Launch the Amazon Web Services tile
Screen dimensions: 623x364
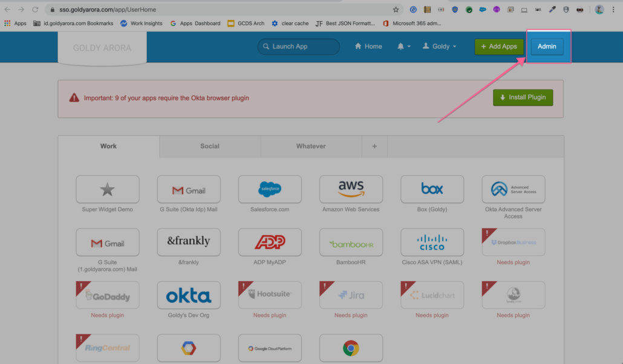351,189
